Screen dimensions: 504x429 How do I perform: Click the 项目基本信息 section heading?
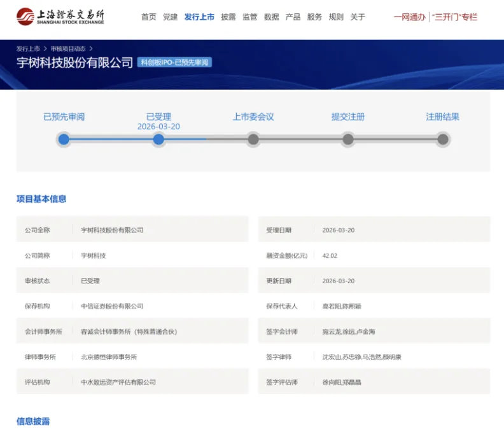coord(41,199)
